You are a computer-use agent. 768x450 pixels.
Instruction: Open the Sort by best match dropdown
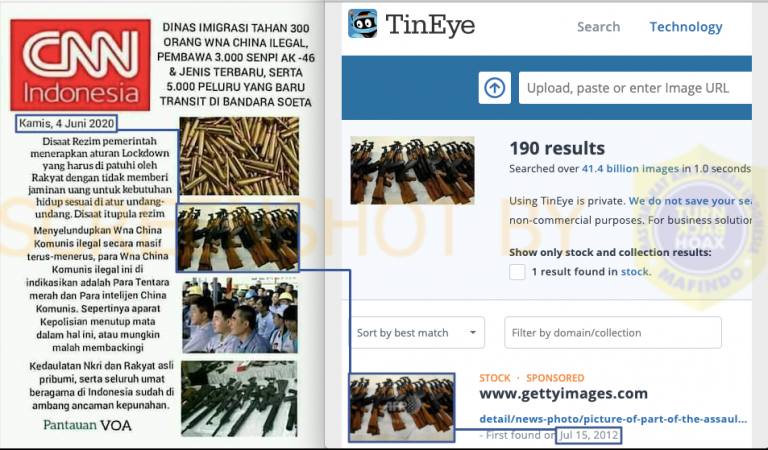tap(417, 332)
